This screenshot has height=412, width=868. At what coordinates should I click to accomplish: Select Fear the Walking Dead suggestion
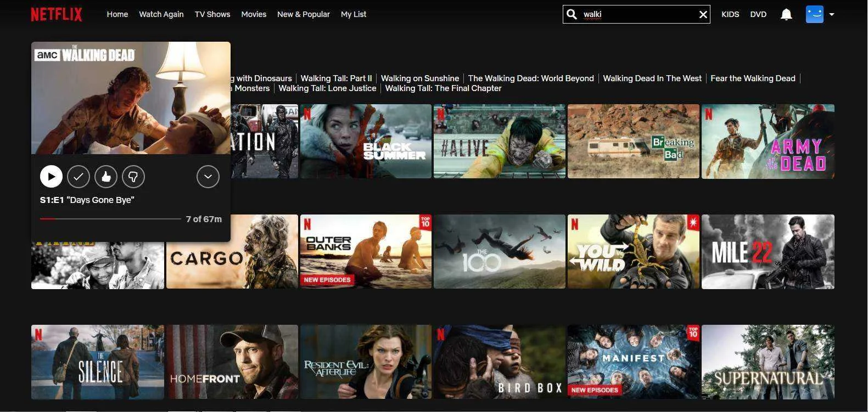coord(753,78)
